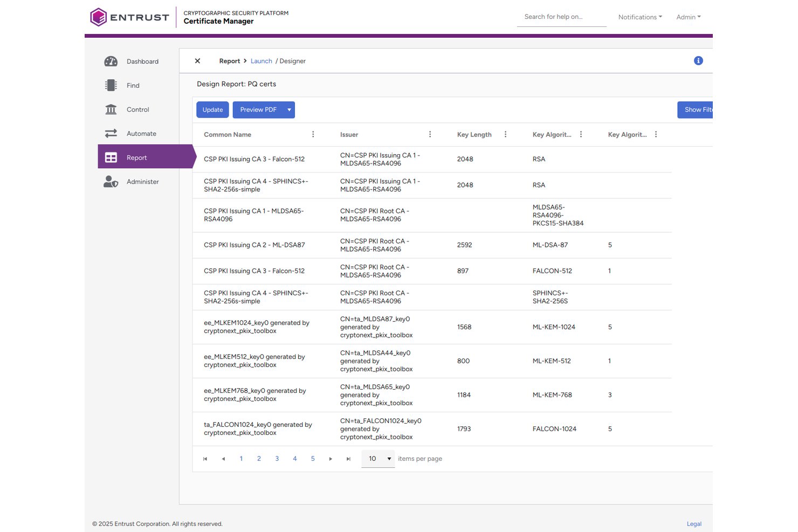
Task: Go to page 5
Action: click(x=313, y=459)
